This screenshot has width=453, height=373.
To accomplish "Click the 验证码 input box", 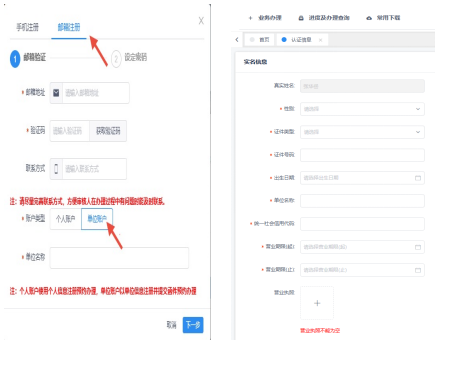I will (x=70, y=131).
